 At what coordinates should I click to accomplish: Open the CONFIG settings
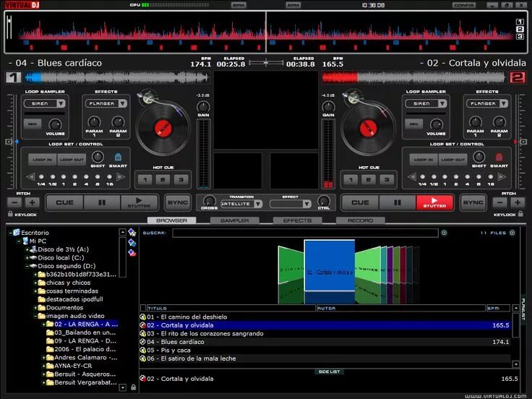464,5
